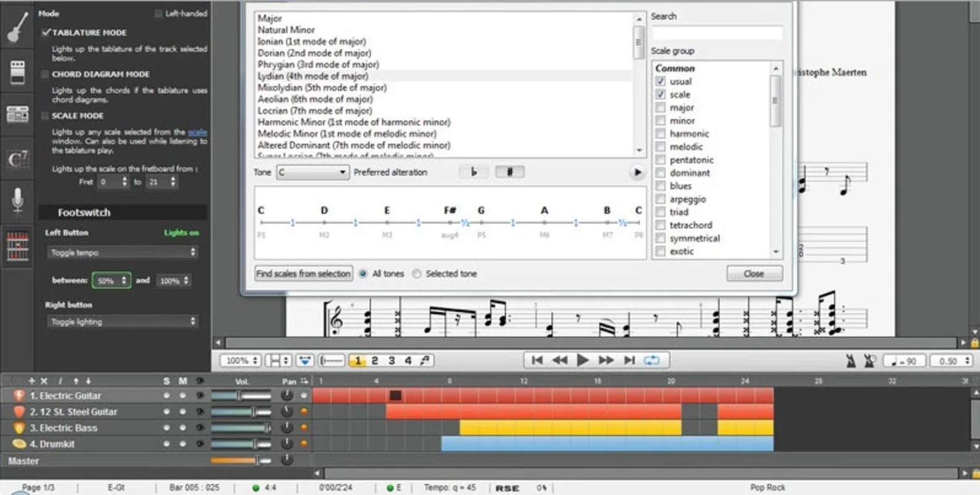Open the Left Button 'Toggle tempo' dropdown
The image size is (980, 495).
tap(123, 252)
